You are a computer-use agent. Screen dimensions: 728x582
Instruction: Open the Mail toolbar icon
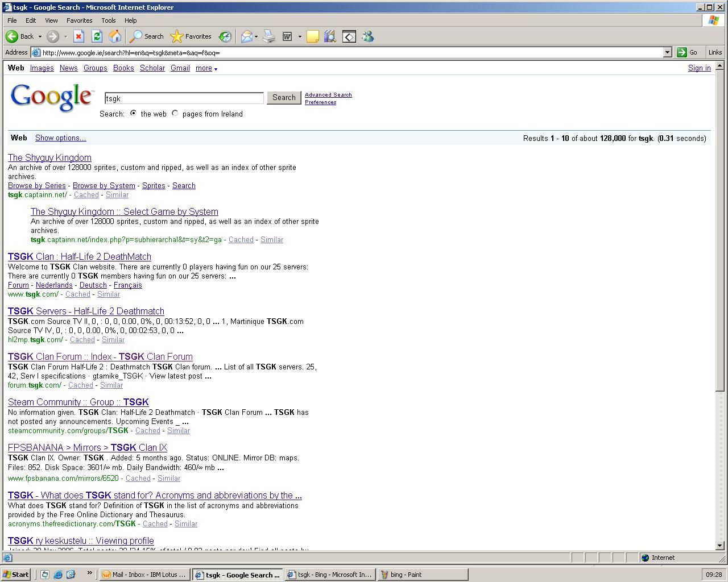click(x=246, y=36)
